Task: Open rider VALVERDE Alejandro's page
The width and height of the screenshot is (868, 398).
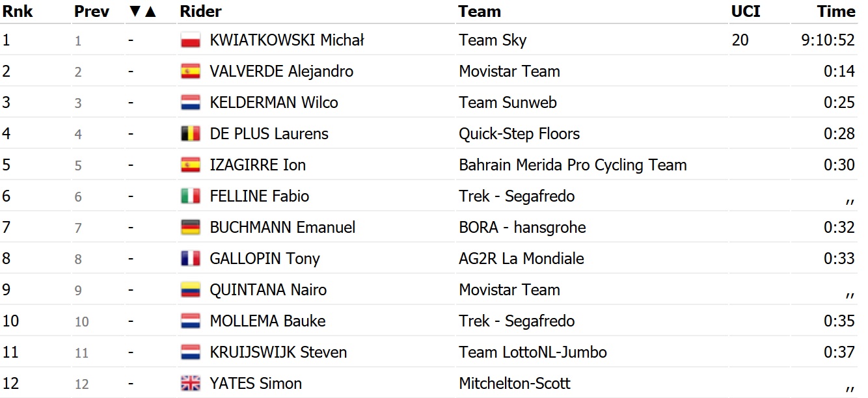Action: click(281, 72)
